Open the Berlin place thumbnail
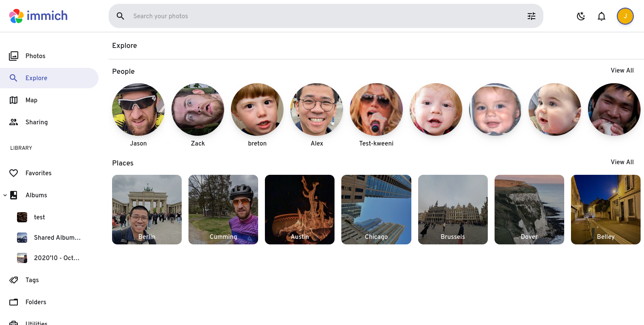This screenshot has height=325, width=644. (x=147, y=209)
